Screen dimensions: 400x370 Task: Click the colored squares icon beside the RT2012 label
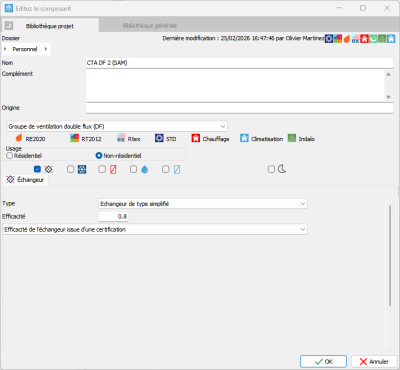[x=74, y=138]
